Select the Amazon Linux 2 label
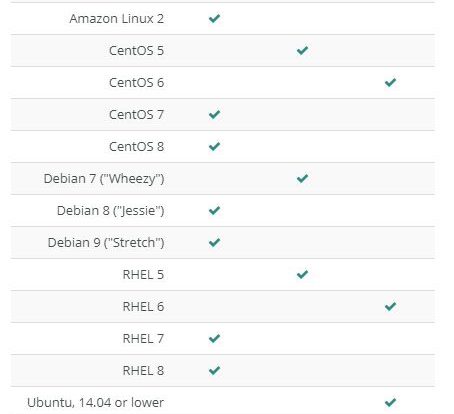 coord(117,19)
